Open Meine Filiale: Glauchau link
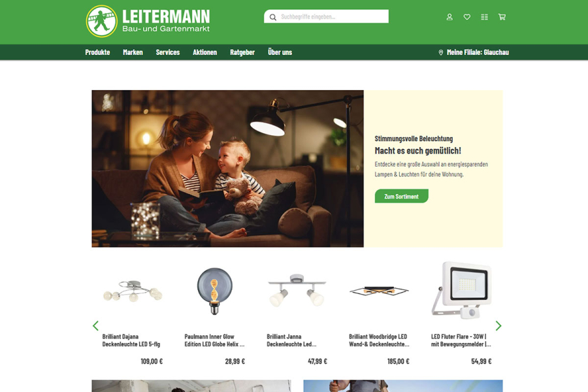Screen dimensions: 588x392 tap(478, 52)
